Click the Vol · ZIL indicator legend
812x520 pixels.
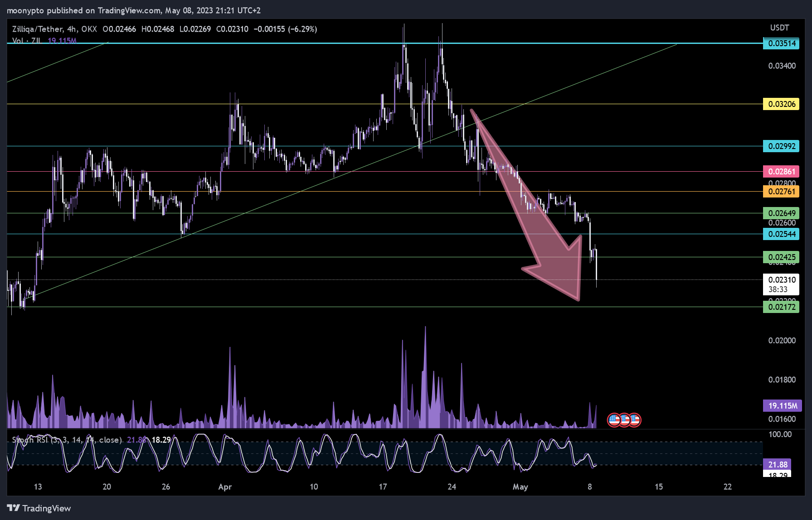coord(26,41)
